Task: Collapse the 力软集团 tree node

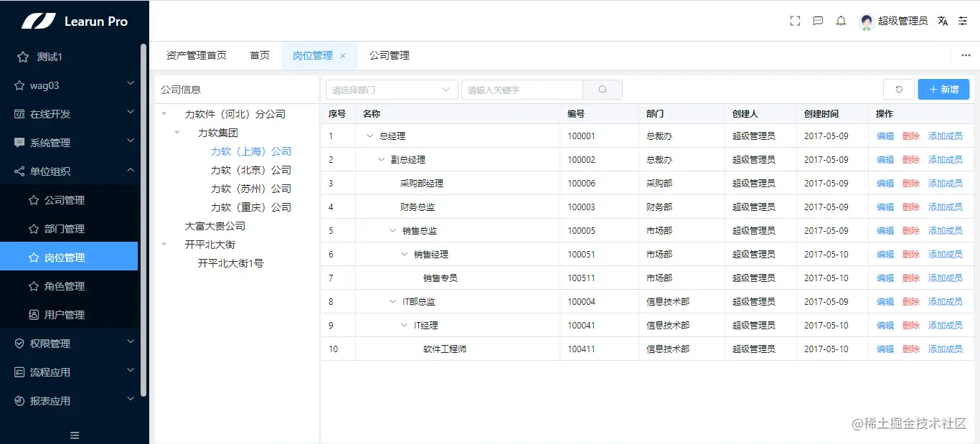Action: point(177,132)
